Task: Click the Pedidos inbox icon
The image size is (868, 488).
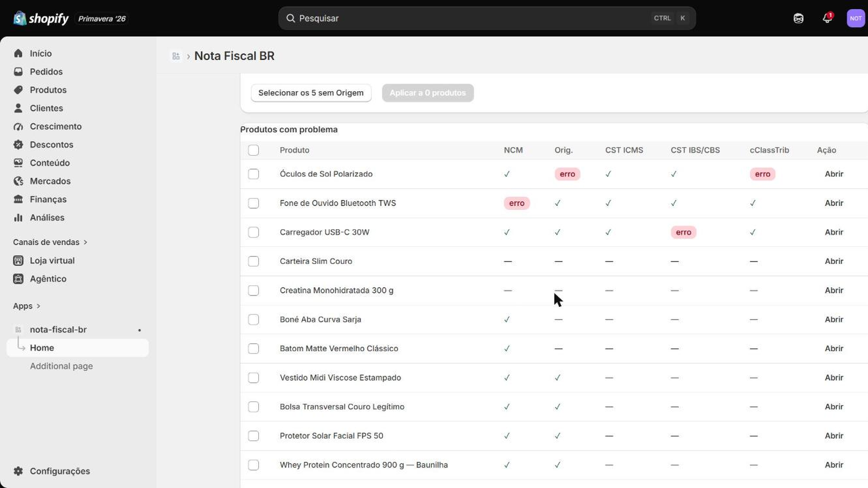Action: click(18, 72)
